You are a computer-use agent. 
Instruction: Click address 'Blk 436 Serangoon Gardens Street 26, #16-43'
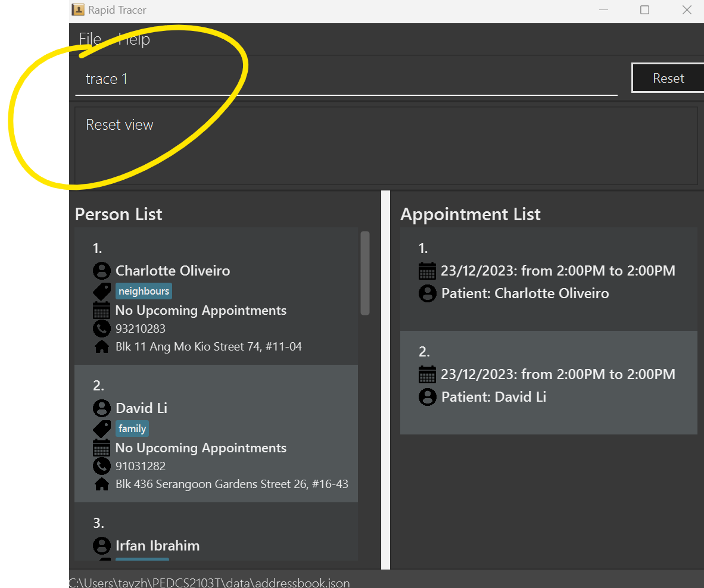(x=232, y=484)
